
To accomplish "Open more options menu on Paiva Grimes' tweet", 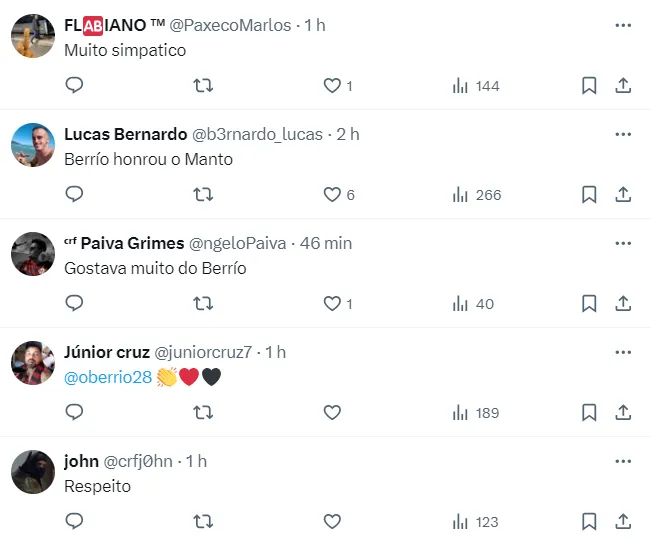I will 623,243.
